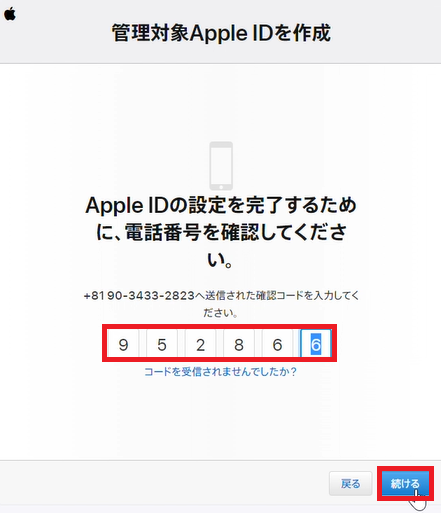
Task: Click the Apple logo icon
Action: (x=10, y=14)
